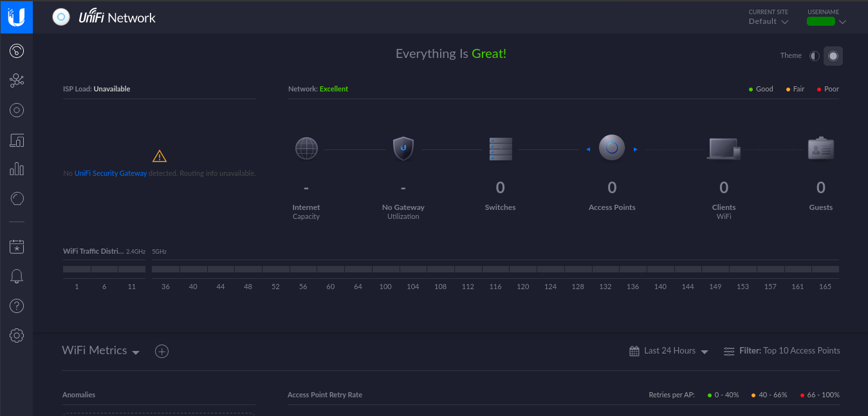Click right arrow beside Access Points icon
Image resolution: width=868 pixels, height=416 pixels.
pos(636,149)
